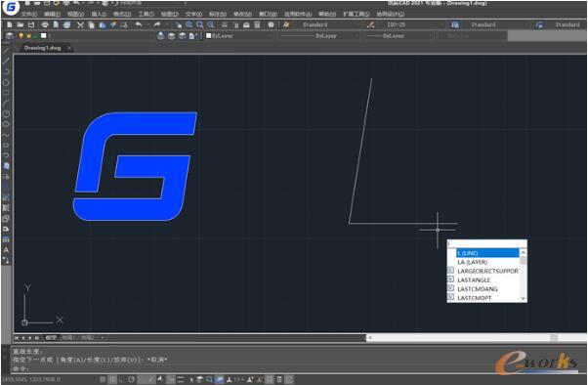
Task: Click the Cut scissors icon
Action: [x=80, y=24]
